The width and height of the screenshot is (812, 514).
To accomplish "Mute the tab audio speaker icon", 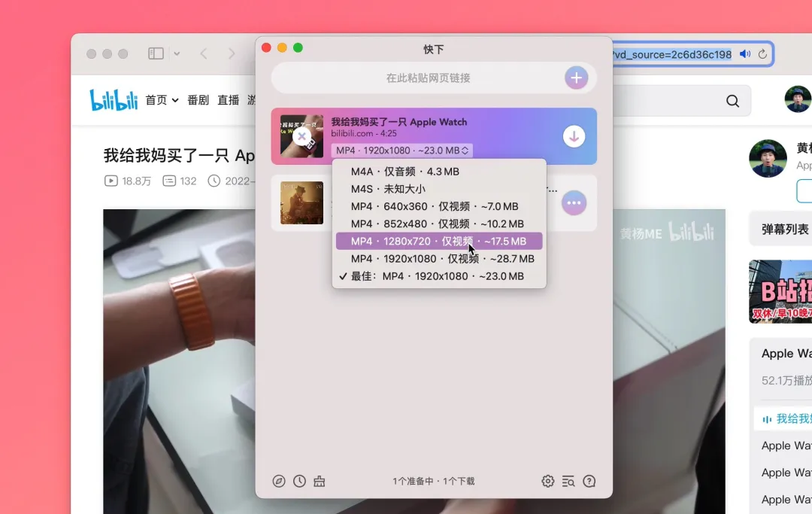I will [745, 54].
